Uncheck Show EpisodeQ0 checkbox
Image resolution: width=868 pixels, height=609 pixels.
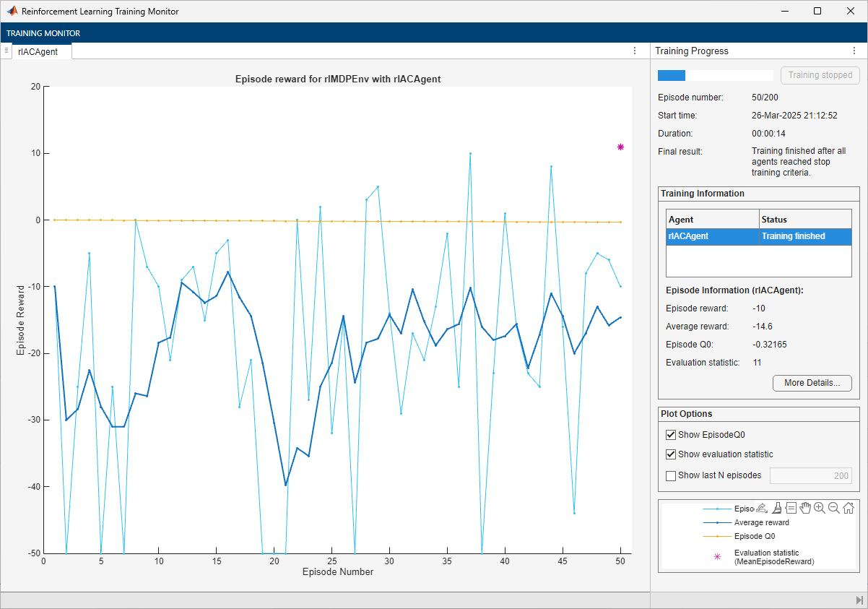tap(671, 435)
